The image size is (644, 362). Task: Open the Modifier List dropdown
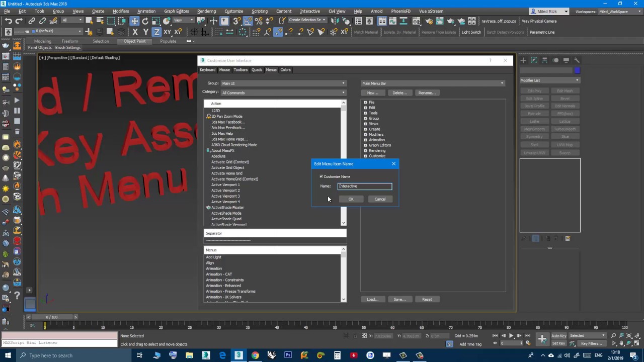tap(549, 80)
